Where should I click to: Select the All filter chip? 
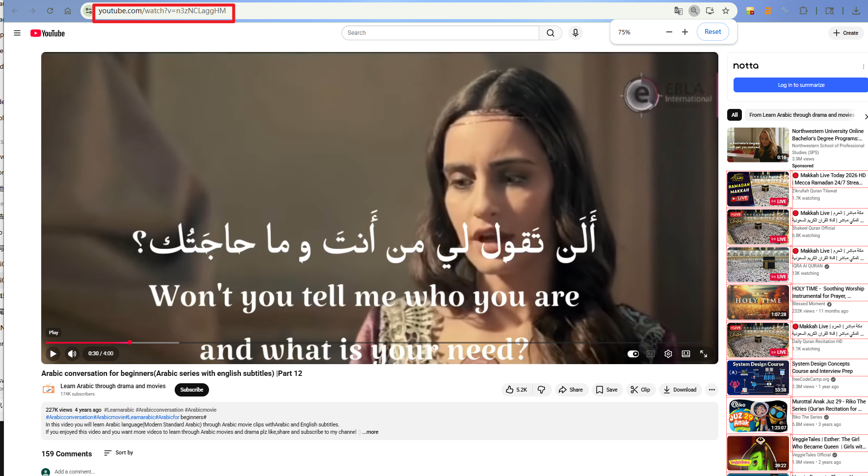tap(734, 114)
